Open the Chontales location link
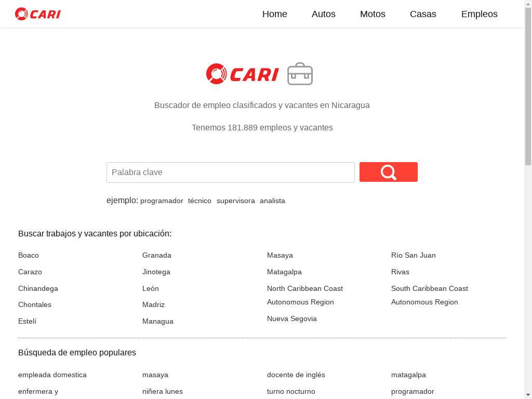532x399 pixels. (x=35, y=304)
